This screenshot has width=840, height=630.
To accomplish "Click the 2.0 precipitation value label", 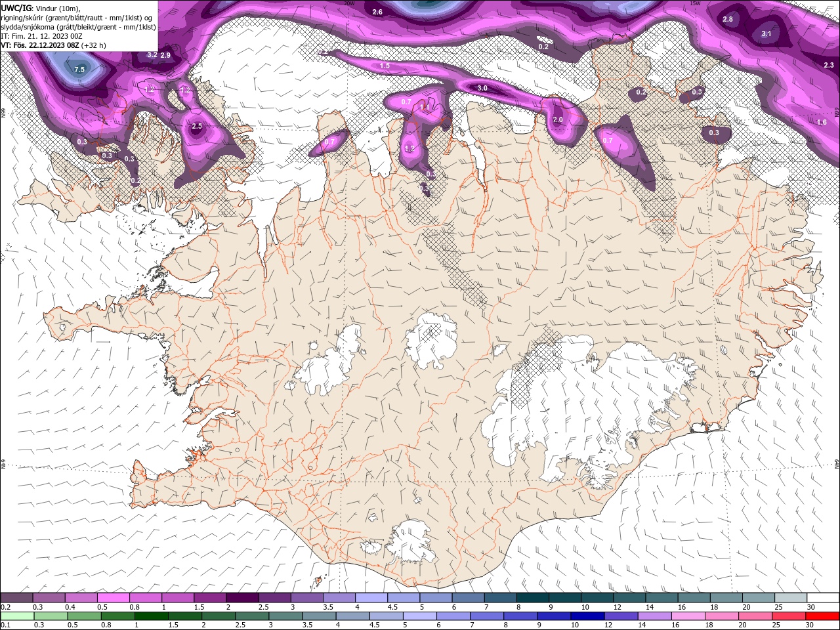I will point(558,120).
